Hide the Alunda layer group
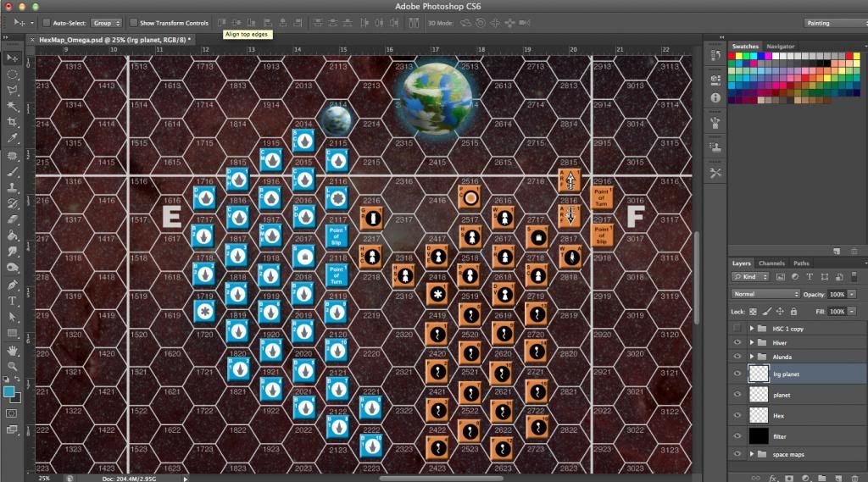The image size is (868, 482). (x=737, y=357)
